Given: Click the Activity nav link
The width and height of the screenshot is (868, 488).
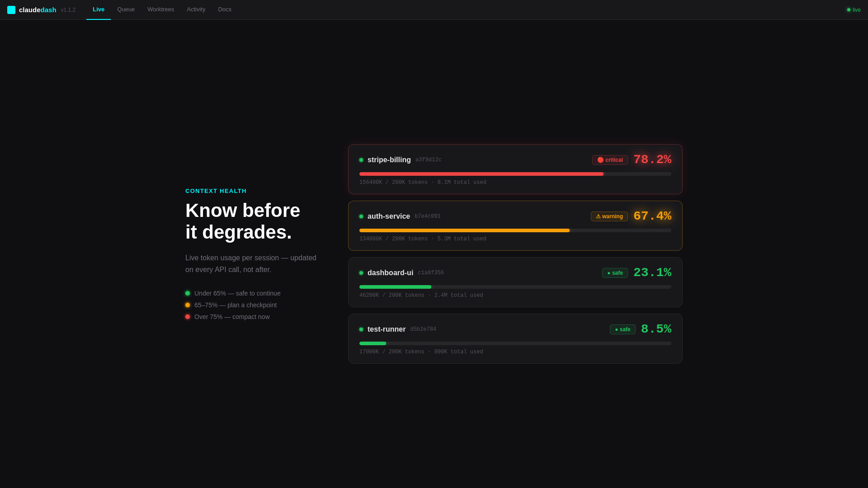Looking at the screenshot, I should pyautogui.click(x=196, y=9).
